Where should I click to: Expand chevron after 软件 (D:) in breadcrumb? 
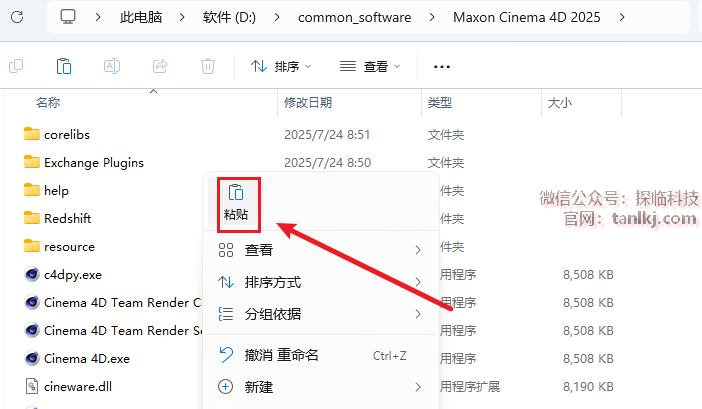pyautogui.click(x=277, y=17)
